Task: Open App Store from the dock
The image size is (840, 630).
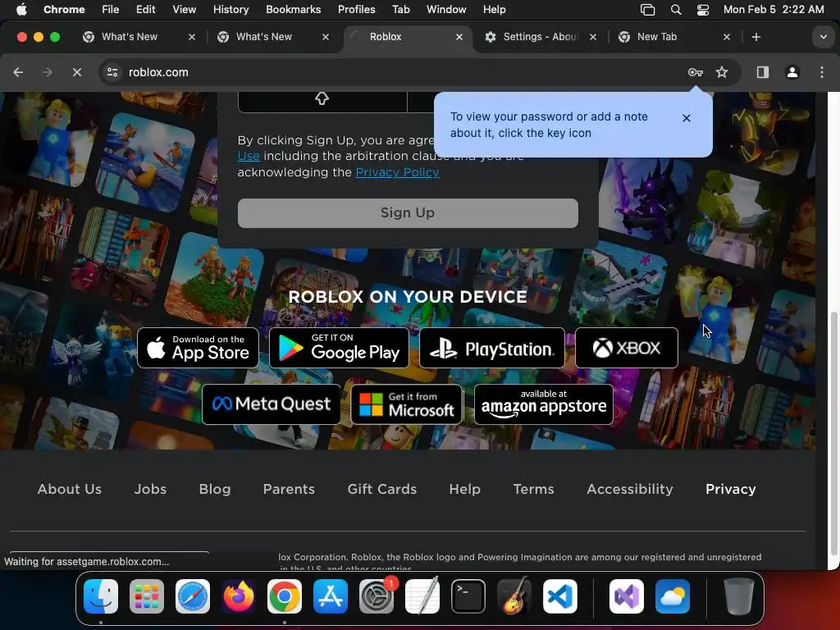Action: point(331,597)
